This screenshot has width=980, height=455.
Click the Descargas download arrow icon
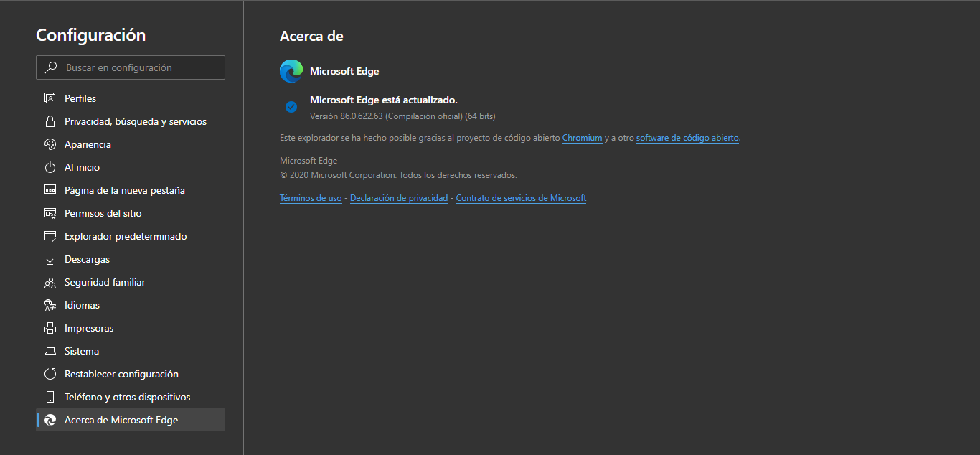50,259
